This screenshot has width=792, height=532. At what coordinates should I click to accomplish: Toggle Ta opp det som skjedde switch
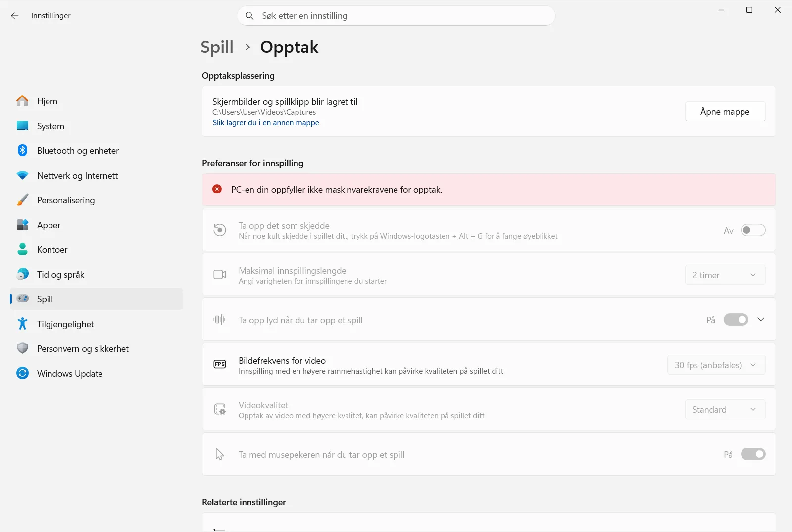pos(753,230)
